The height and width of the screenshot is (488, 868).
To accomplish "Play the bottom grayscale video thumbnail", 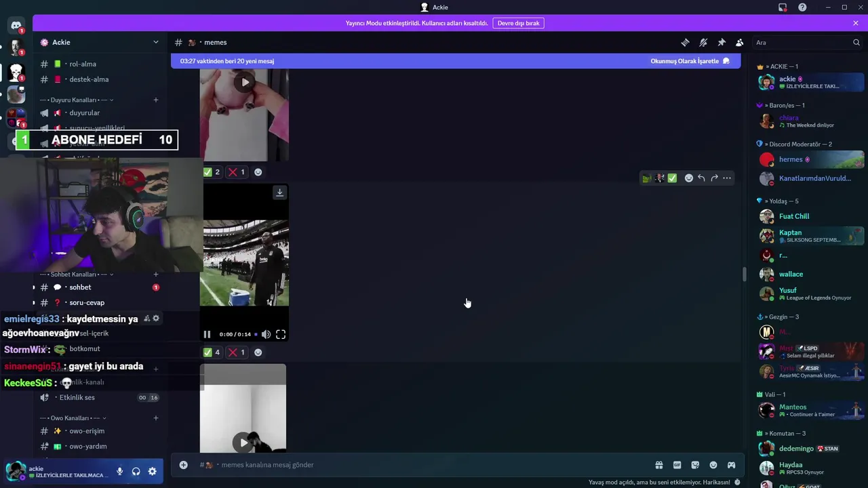I will point(243,443).
